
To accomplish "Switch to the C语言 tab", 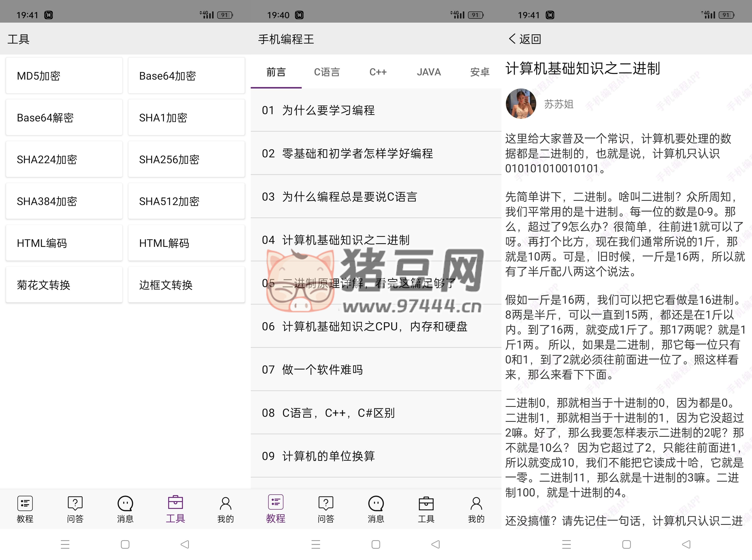I will 327,72.
